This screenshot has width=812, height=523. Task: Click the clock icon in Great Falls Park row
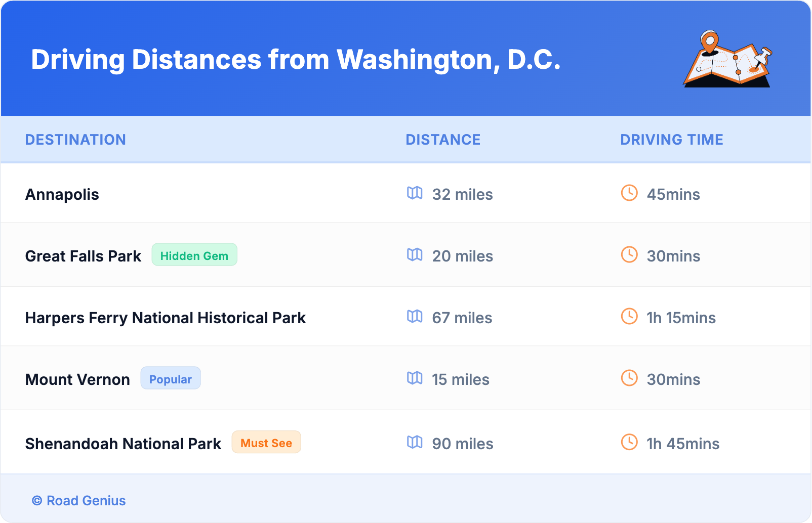tap(629, 255)
